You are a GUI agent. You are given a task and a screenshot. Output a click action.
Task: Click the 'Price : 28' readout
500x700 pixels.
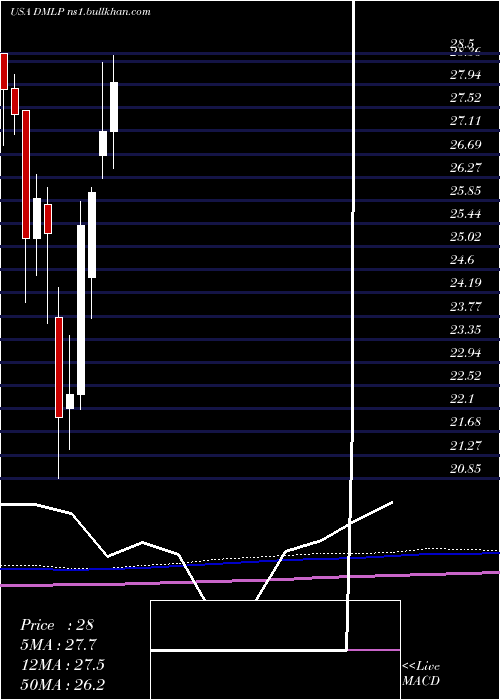point(57,625)
